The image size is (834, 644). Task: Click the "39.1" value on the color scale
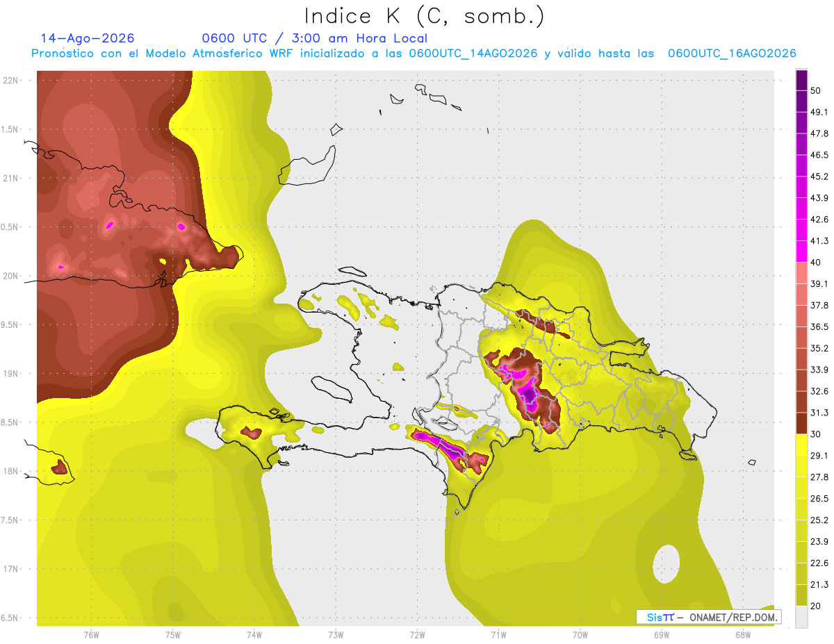pyautogui.click(x=819, y=283)
